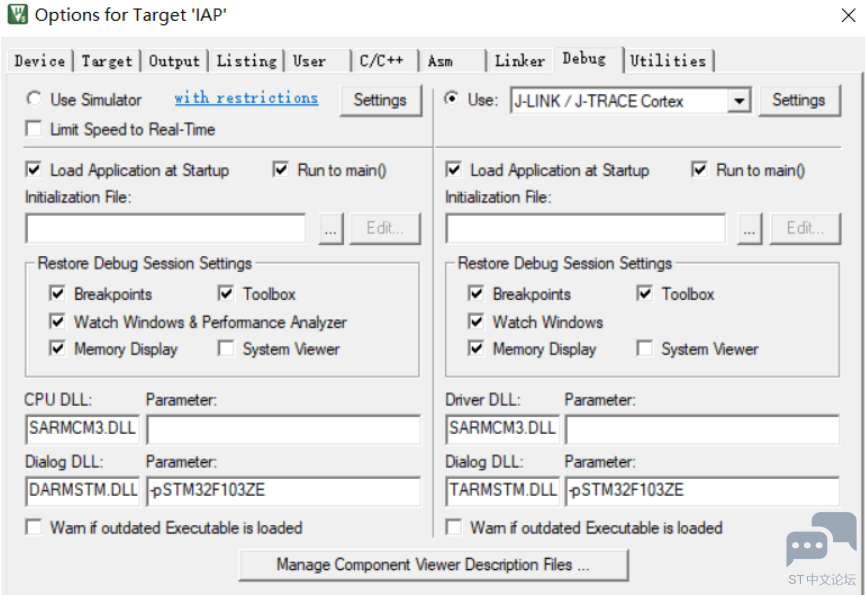The width and height of the screenshot is (865, 595).
Task: Open the Utilities tab
Action: (669, 61)
